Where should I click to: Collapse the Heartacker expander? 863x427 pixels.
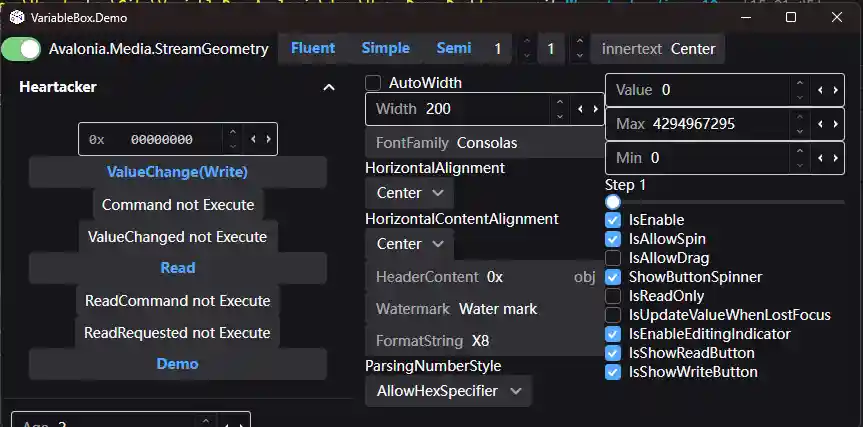pos(329,88)
